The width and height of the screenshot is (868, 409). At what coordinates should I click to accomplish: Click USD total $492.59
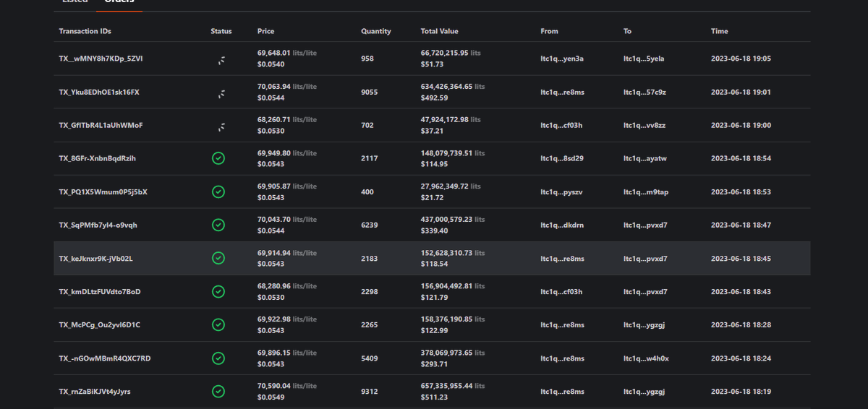[x=434, y=98]
